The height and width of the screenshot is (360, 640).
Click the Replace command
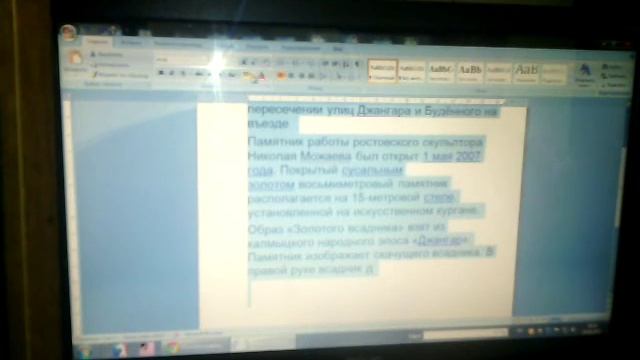pyautogui.click(x=614, y=76)
